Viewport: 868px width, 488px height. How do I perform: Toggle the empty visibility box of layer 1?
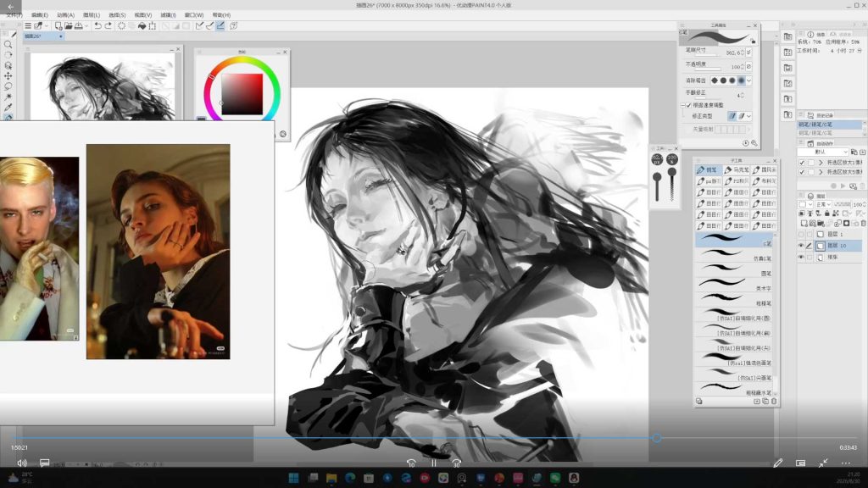pos(801,235)
